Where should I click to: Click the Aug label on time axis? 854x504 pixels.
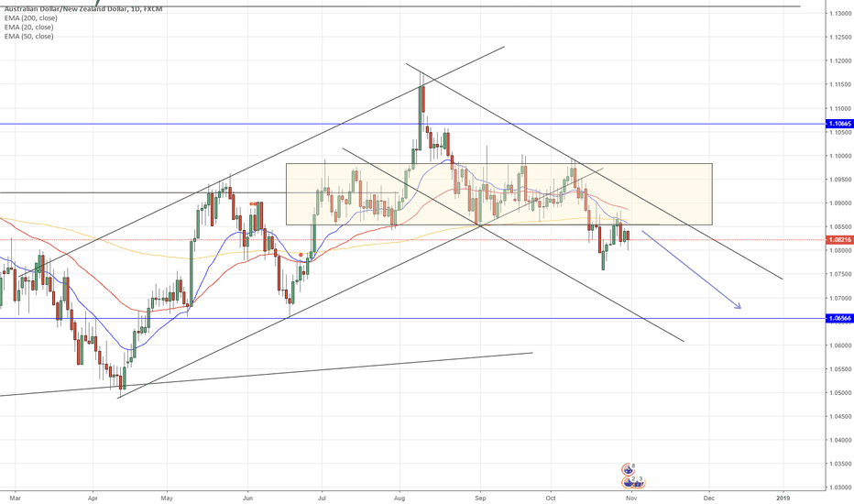(x=400, y=498)
